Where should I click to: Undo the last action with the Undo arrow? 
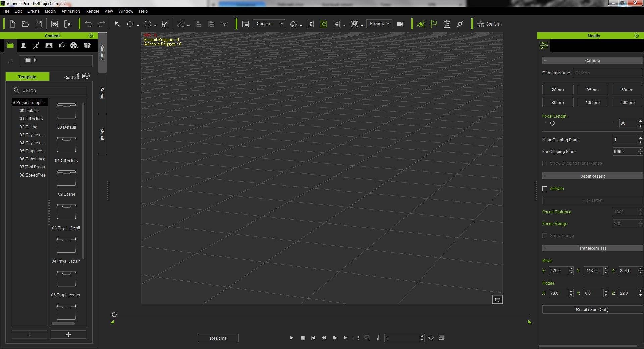coord(89,24)
